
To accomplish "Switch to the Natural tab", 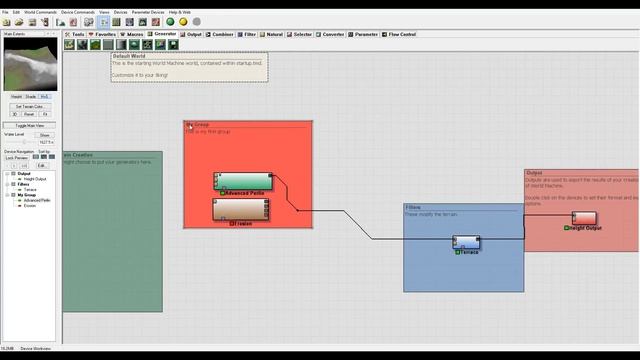I will tap(271, 35).
